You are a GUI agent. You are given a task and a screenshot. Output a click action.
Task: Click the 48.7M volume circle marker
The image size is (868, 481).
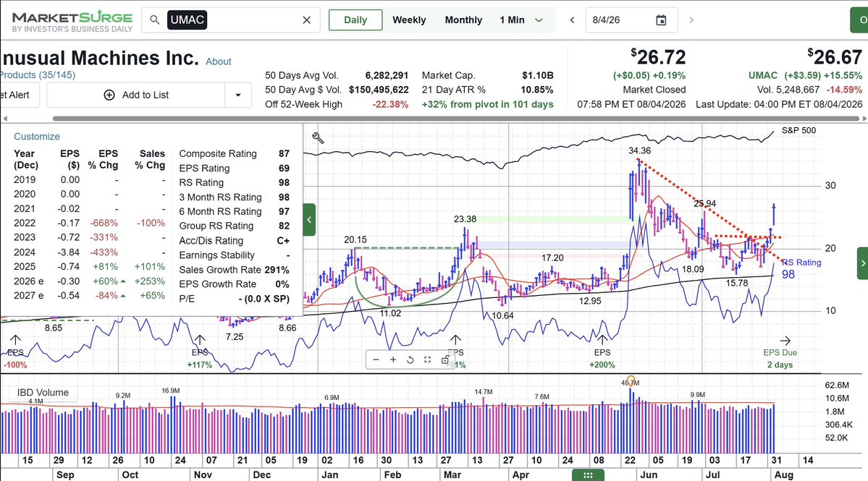pos(631,380)
